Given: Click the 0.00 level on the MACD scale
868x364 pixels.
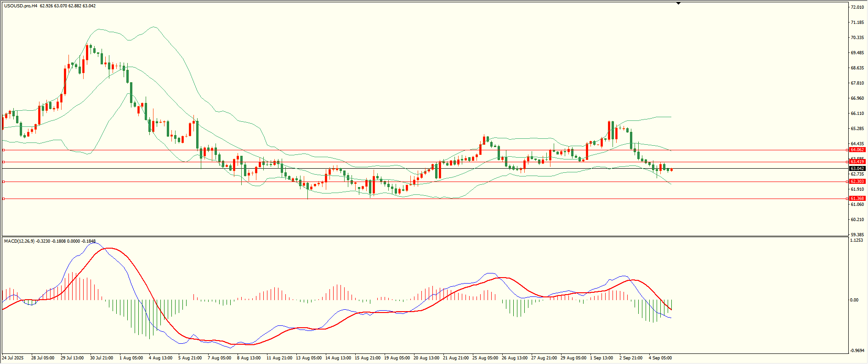Looking at the screenshot, I should pos(854,300).
